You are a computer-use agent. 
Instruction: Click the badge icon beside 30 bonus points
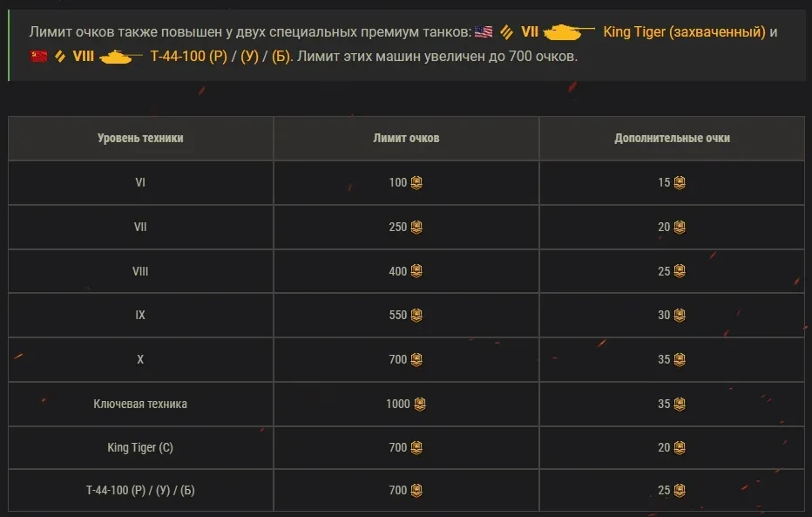click(x=679, y=316)
